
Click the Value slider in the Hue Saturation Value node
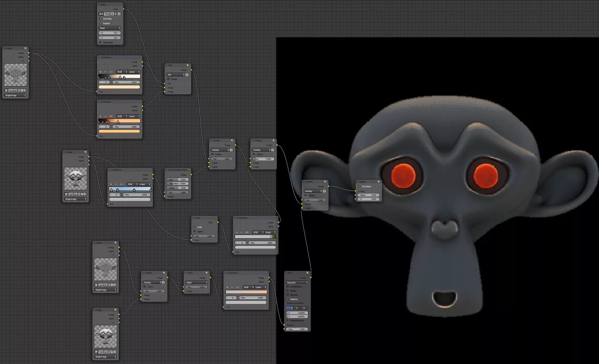pos(177,188)
